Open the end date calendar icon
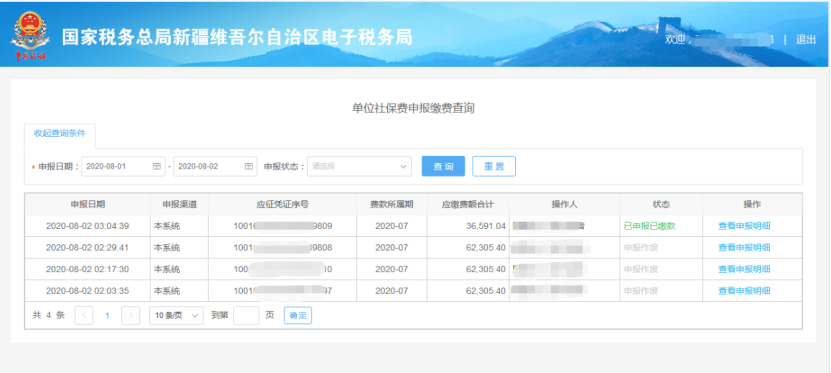The image size is (831, 373). point(249,166)
